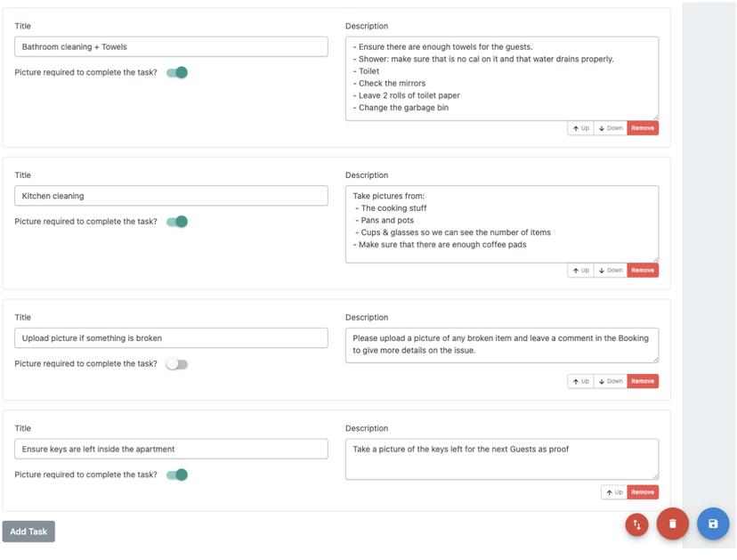Remove the Bathroom cleaning + Towels task
This screenshot has height=560, width=737.
pos(643,128)
